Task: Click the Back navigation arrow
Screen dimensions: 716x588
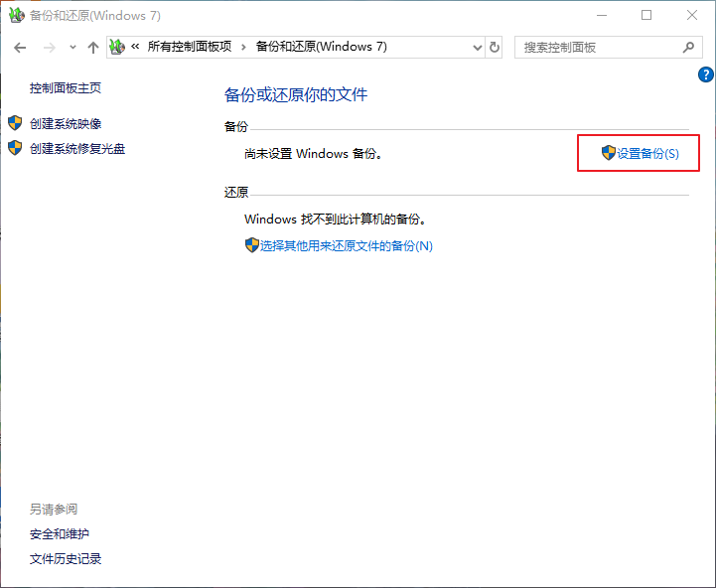Action: (20, 48)
